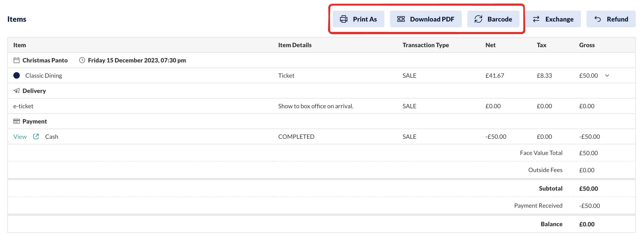Image resolution: width=644 pixels, height=241 pixels.
Task: Click the Classic Dining color dot
Action: [16, 76]
